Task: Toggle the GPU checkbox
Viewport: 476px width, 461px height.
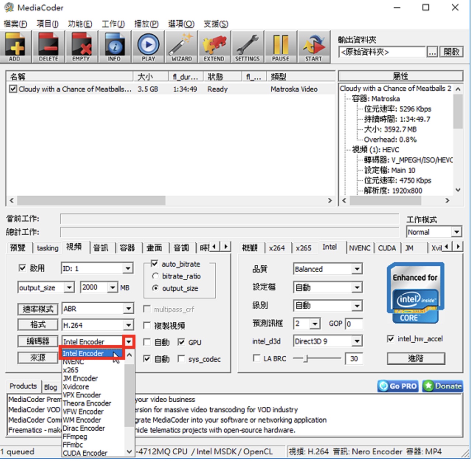Action: tap(181, 342)
